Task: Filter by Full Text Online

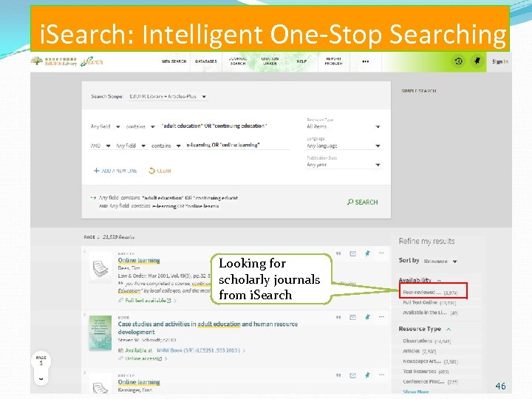Action: (429, 302)
